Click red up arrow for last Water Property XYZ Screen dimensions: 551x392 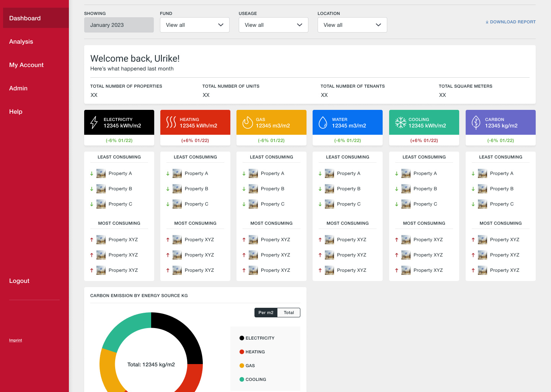click(x=320, y=270)
